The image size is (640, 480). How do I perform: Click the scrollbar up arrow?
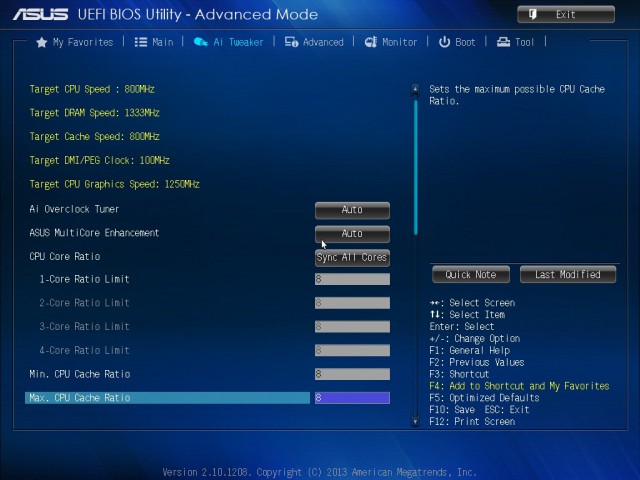(415, 89)
